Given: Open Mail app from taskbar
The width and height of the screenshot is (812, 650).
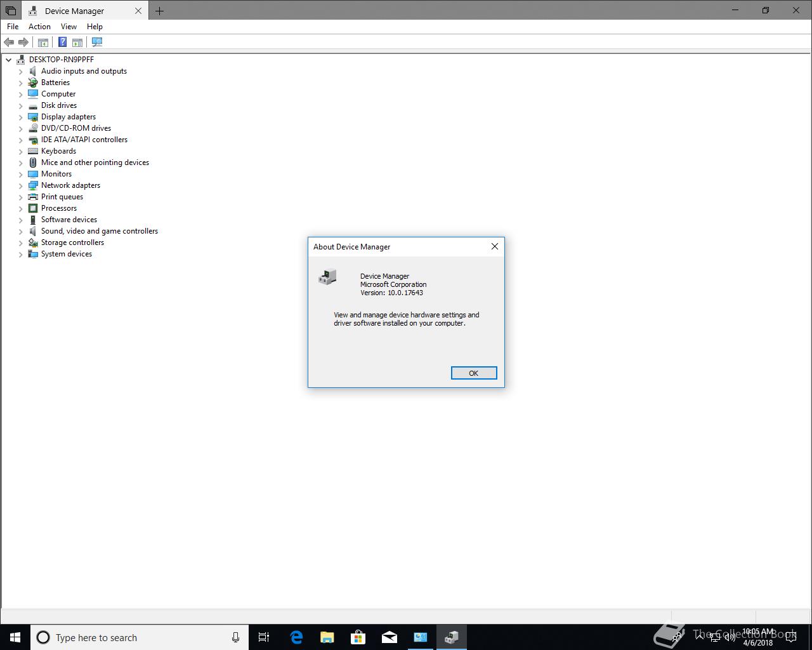Looking at the screenshot, I should (x=390, y=637).
